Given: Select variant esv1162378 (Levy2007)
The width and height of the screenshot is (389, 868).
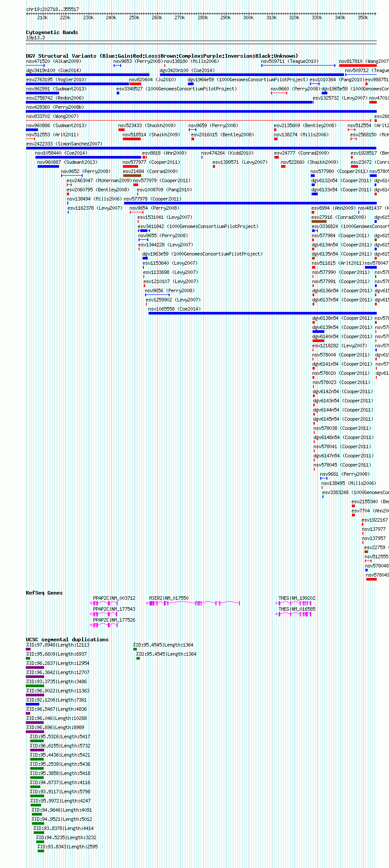Looking at the screenshot, I should [x=95, y=208].
